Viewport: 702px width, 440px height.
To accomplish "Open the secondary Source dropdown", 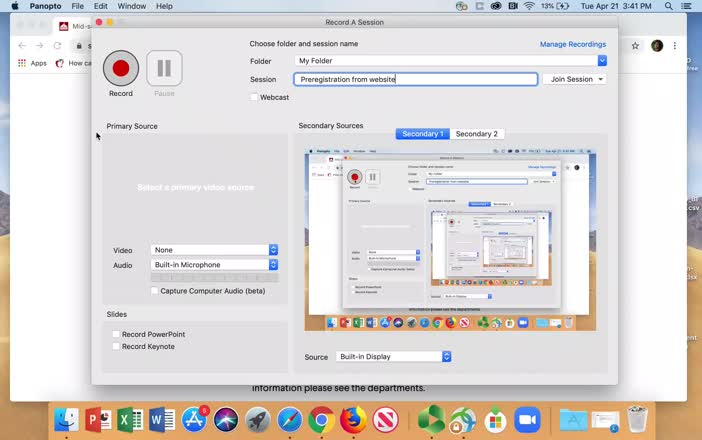I will [394, 357].
